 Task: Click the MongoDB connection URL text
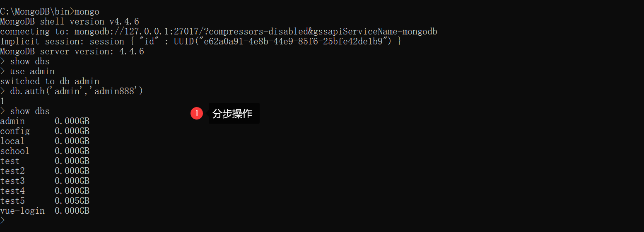coord(256,32)
